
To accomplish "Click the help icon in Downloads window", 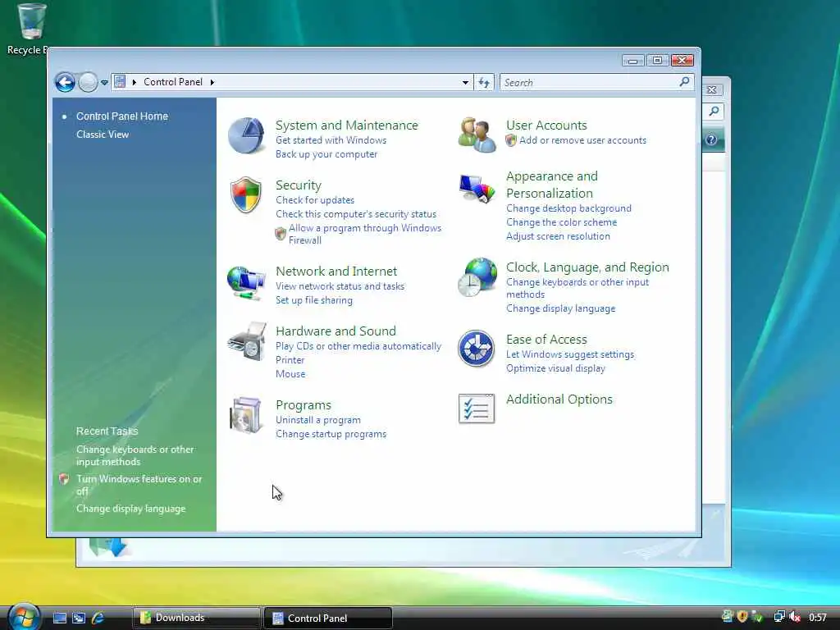I will pos(711,139).
